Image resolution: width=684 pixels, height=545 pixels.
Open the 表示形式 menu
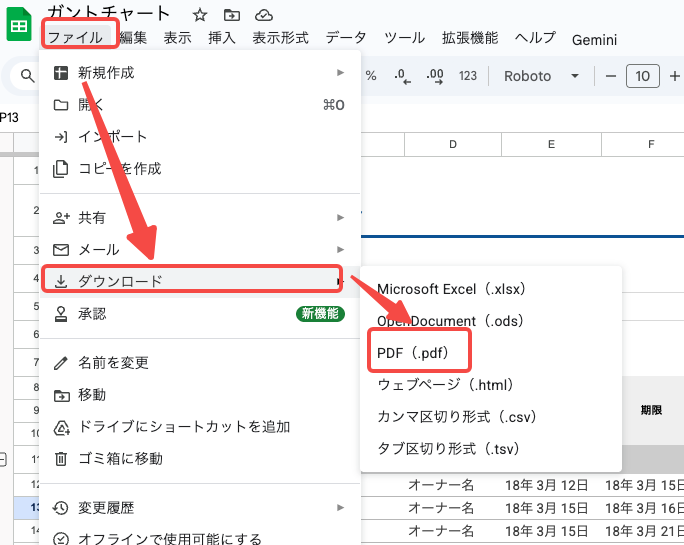[280, 38]
